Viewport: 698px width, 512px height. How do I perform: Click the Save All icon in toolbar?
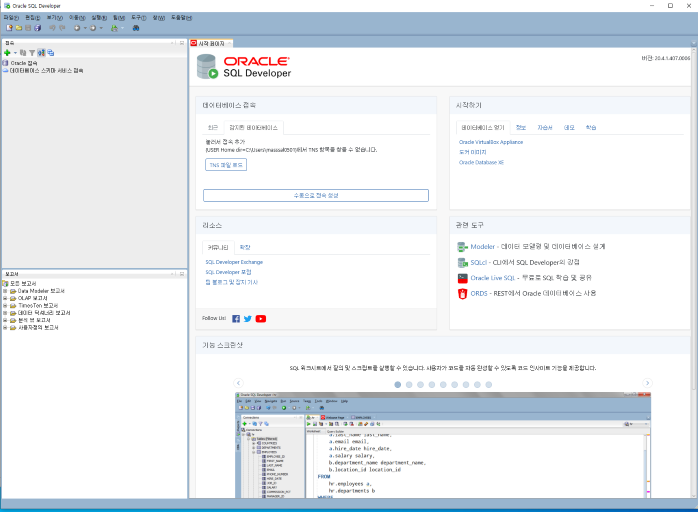(x=37, y=28)
